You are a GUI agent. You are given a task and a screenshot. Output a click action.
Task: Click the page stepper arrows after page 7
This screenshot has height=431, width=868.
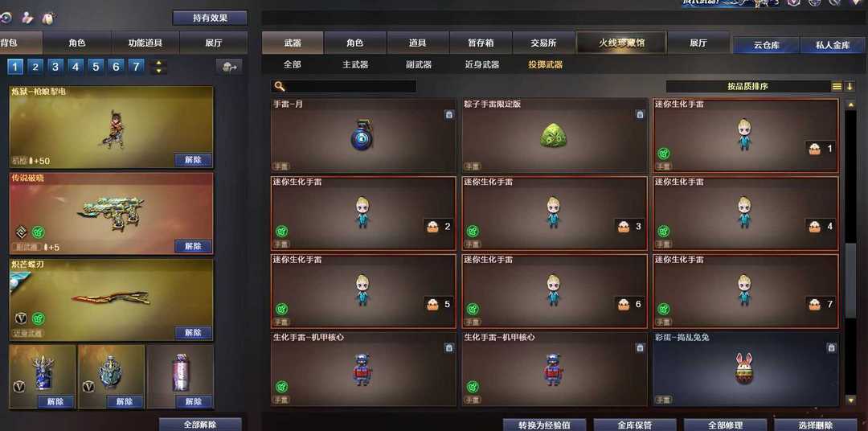(159, 67)
